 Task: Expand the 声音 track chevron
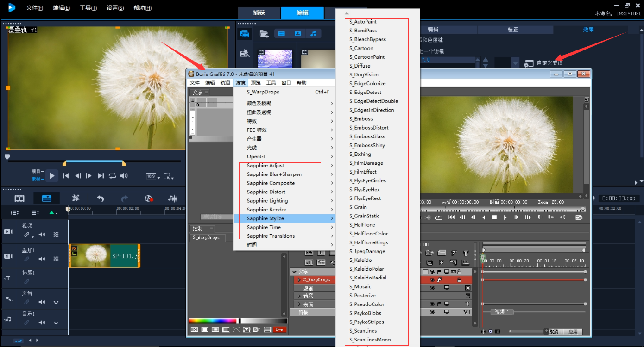pyautogui.click(x=56, y=303)
